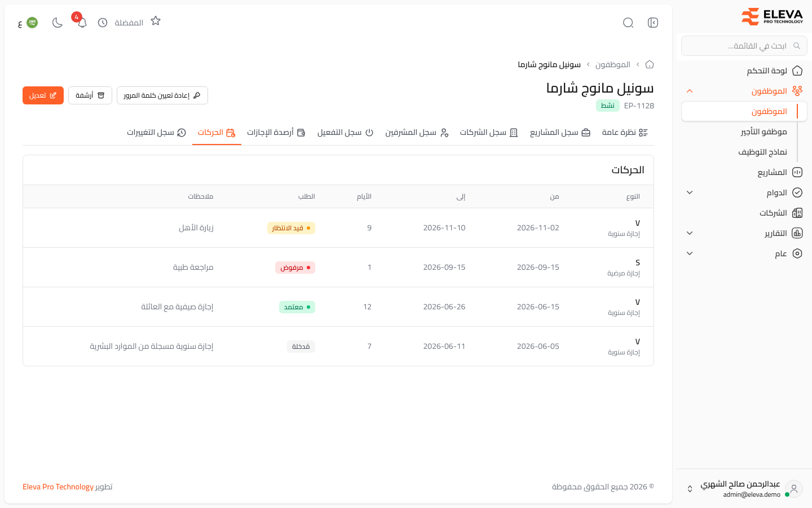
Task: Click the ELEVA logo in sidebar
Action: click(x=772, y=16)
